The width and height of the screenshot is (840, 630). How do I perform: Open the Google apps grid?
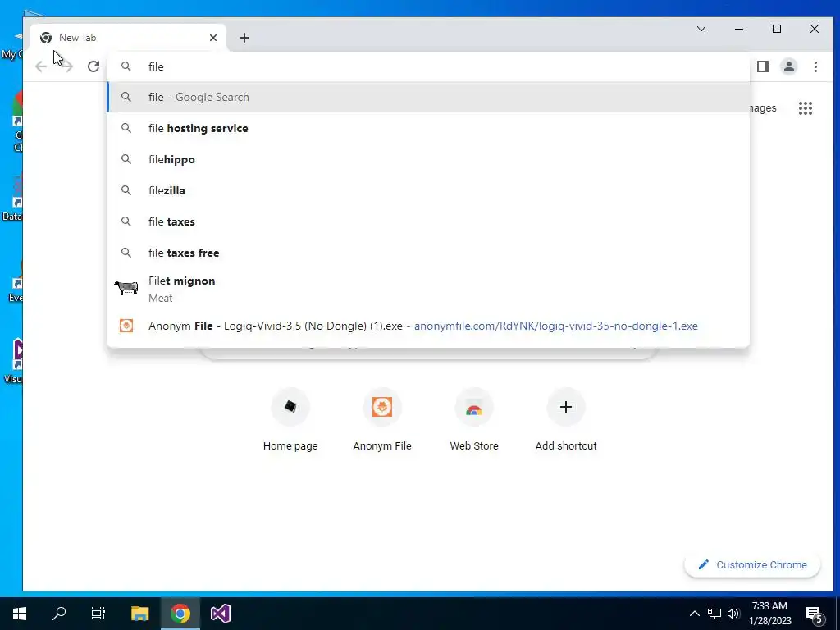coord(806,108)
